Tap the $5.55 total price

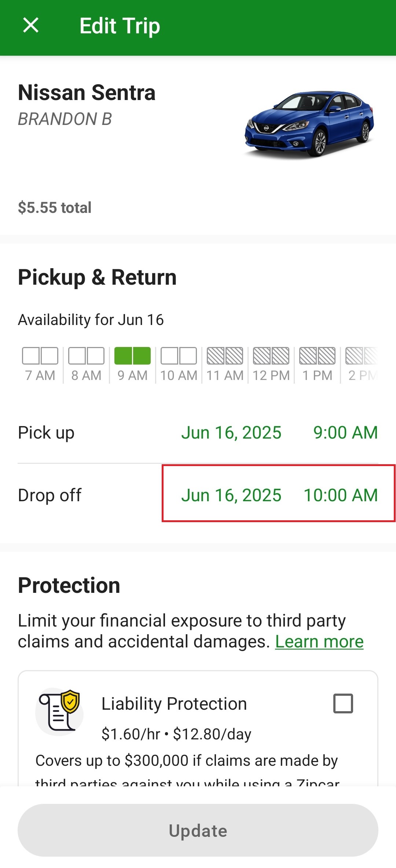[55, 208]
